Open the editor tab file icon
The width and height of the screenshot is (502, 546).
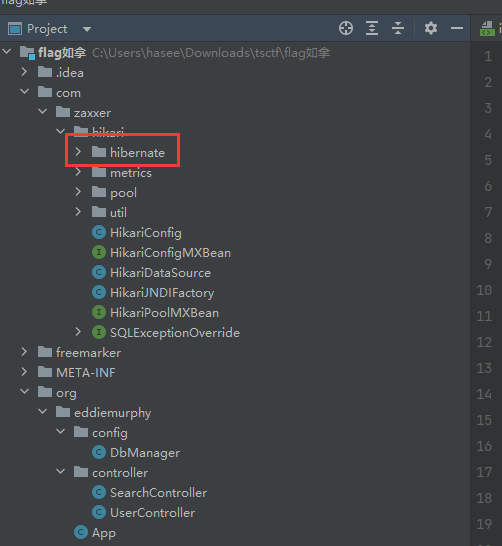click(x=487, y=29)
